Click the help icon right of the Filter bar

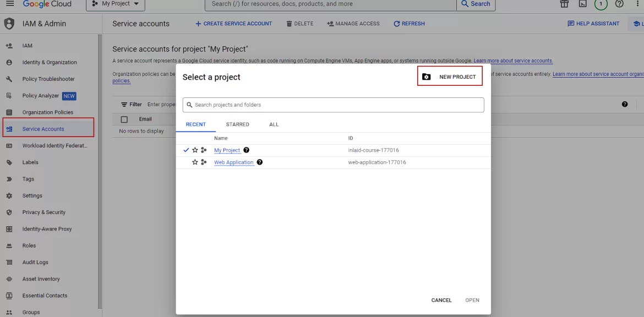tap(625, 105)
